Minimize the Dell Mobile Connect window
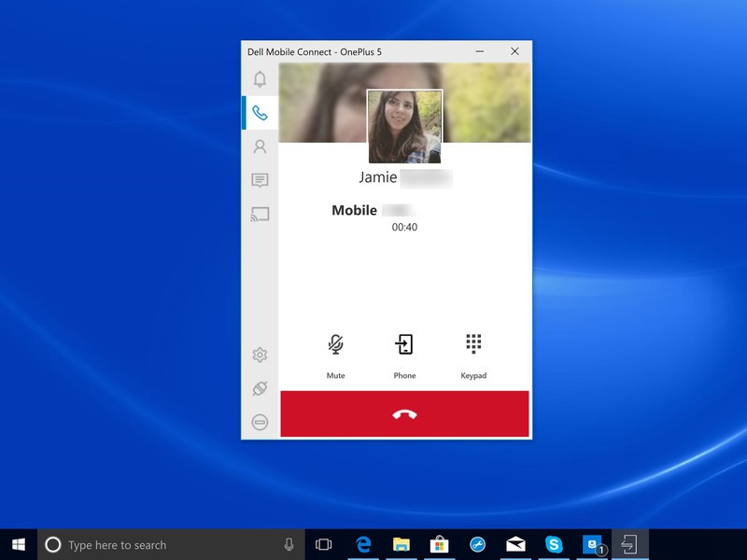Viewport: 747px width, 560px height. coord(480,51)
